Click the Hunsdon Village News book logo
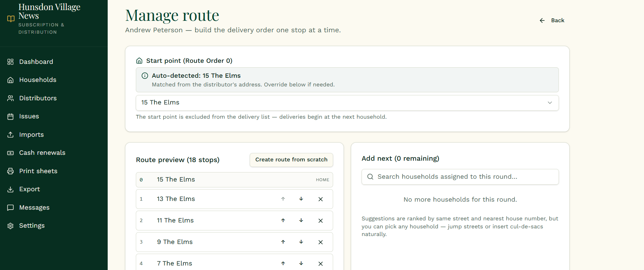The image size is (644, 270). tap(11, 19)
